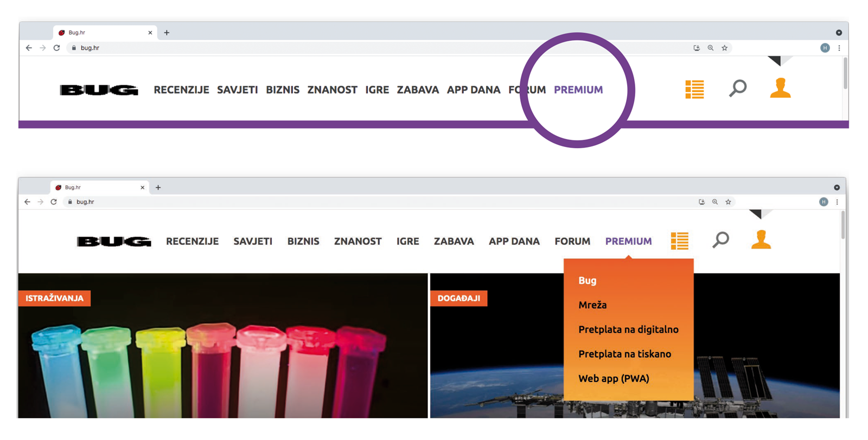Image resolution: width=868 pixels, height=440 pixels.
Task: Open APP DANA in the lower window's navigation
Action: (x=514, y=241)
